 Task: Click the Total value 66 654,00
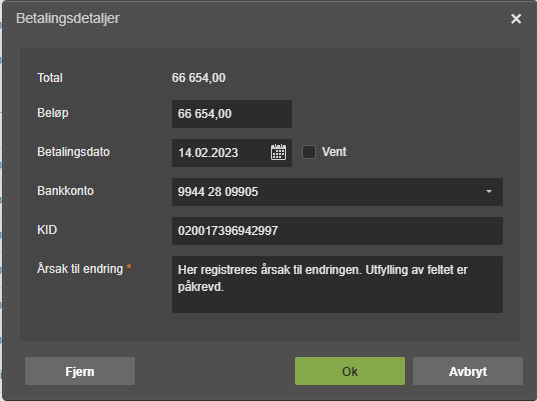[199, 78]
